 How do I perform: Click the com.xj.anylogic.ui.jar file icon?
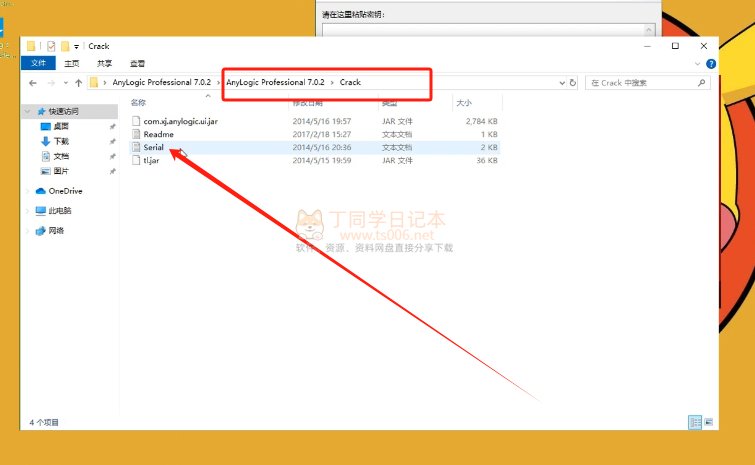tap(136, 121)
